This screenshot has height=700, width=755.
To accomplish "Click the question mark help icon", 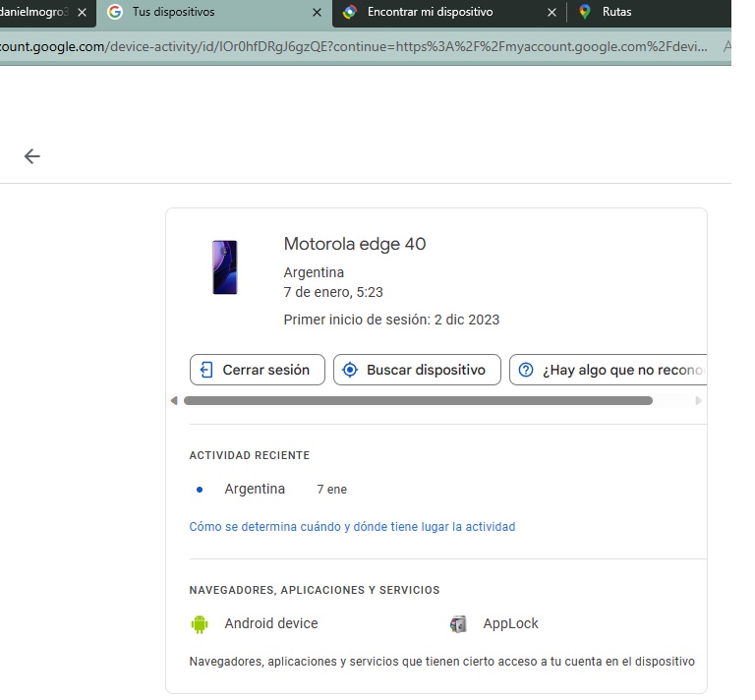I will (x=526, y=370).
